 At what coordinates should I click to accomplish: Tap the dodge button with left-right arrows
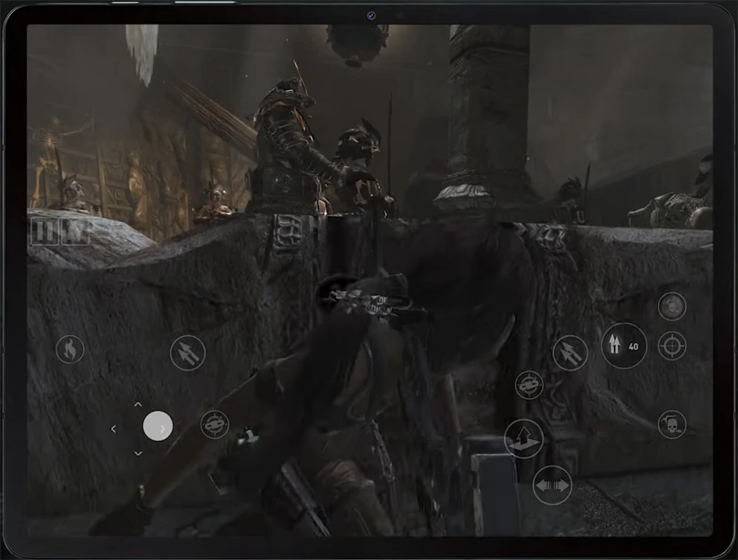552,485
